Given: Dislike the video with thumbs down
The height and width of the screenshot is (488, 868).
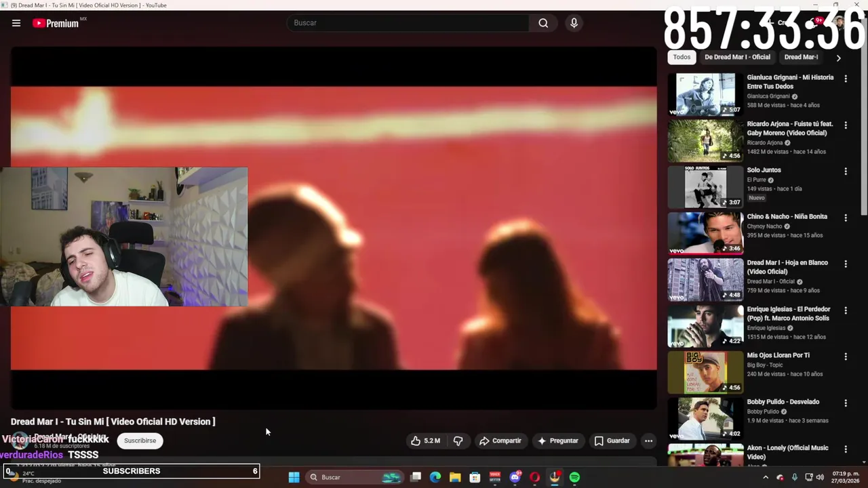Looking at the screenshot, I should coord(458,441).
